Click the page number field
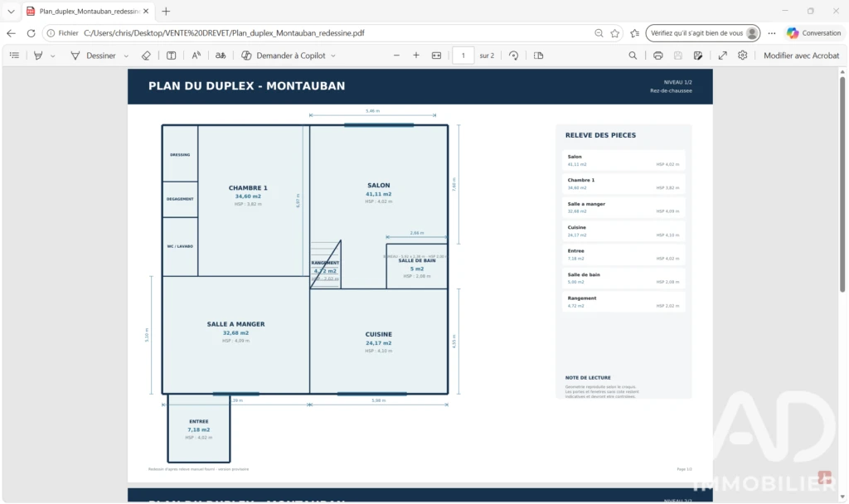Viewport: 849px width, 504px height. pyautogui.click(x=463, y=56)
